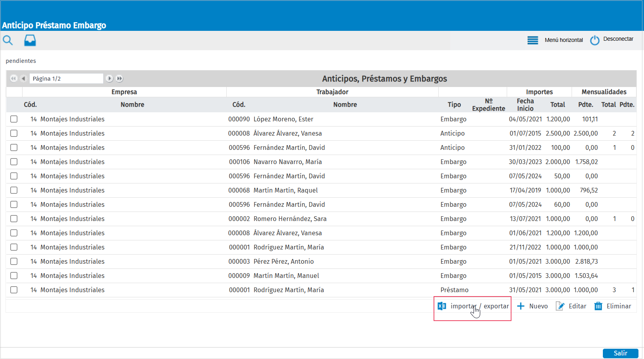644x359 pixels.
Task: Click the Excel importar / exportar icon
Action: (x=442, y=306)
